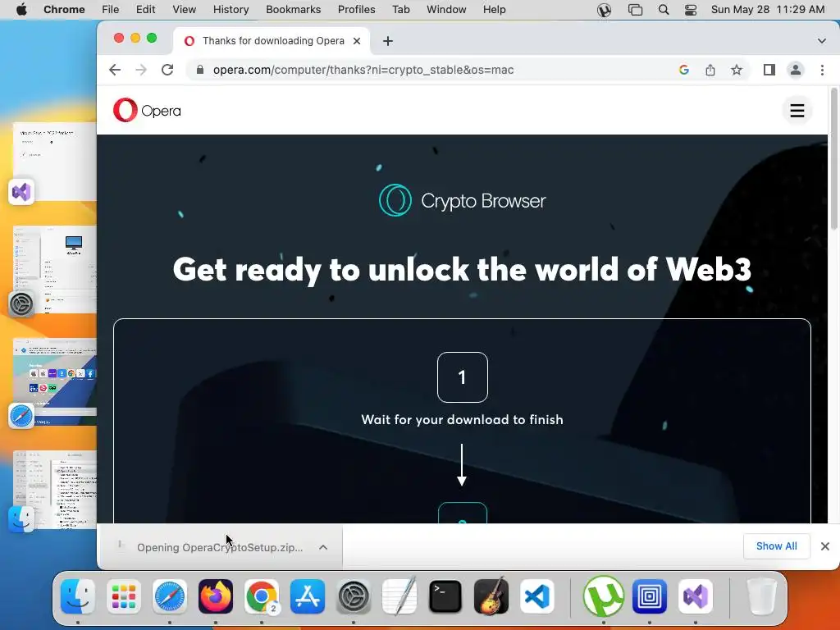Open the Edit menu
This screenshot has width=840, height=630.
[145, 10]
